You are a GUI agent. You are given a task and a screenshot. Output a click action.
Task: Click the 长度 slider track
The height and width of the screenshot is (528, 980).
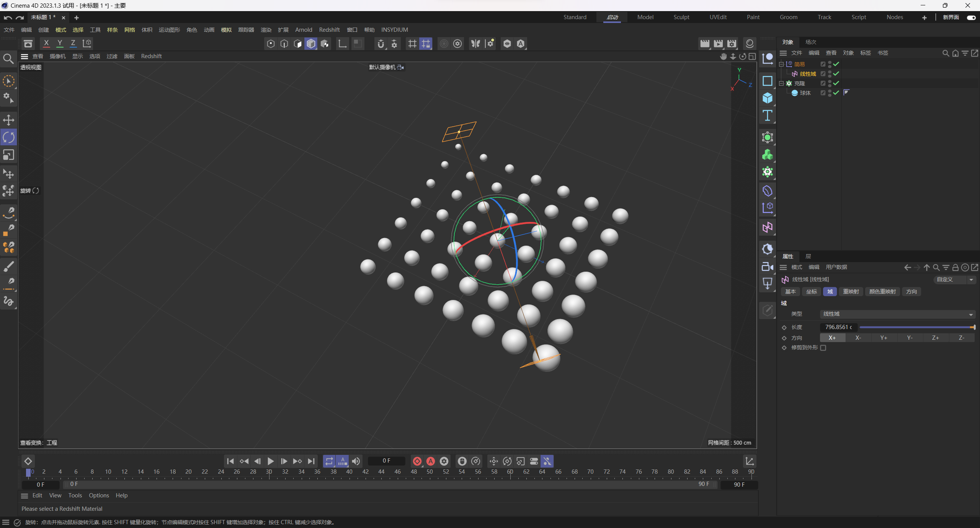tap(917, 328)
